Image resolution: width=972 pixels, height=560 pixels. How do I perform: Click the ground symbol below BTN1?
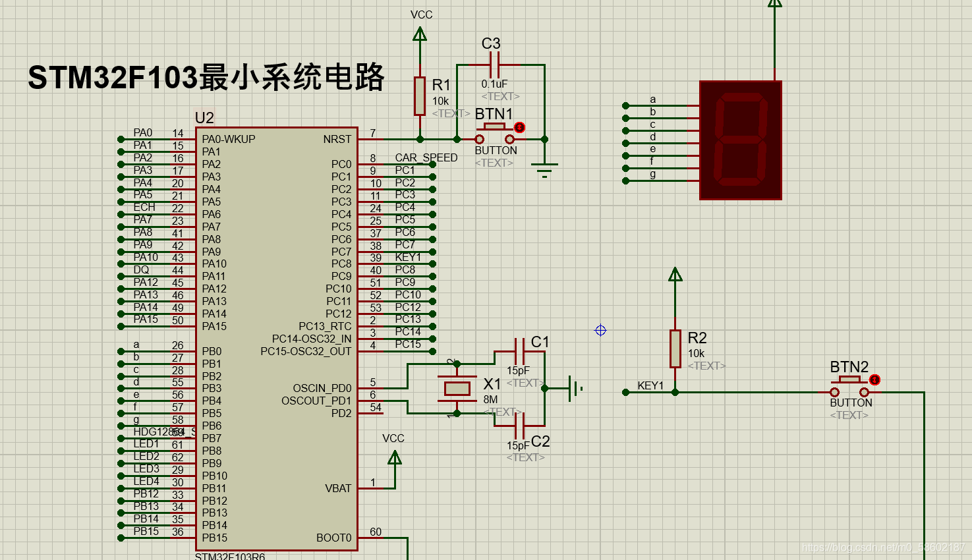(x=544, y=168)
